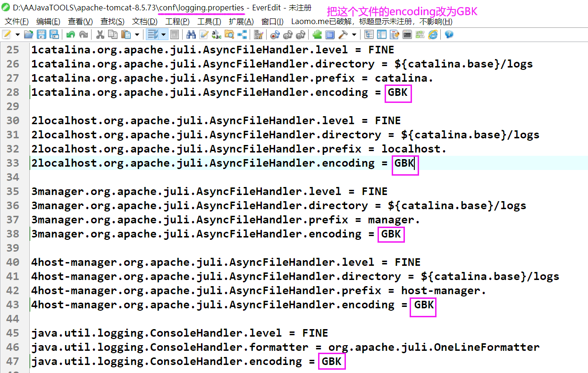The height and width of the screenshot is (373, 588).
Task: Click the grey Redo arrow icon
Action: 84,34
